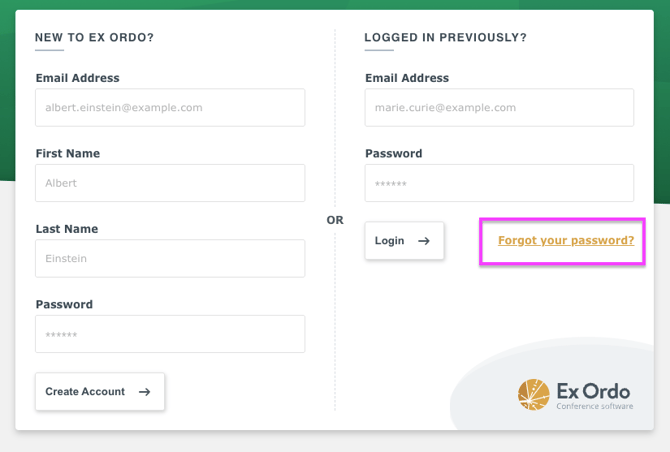
Task: Click the First Name input box
Action: (x=170, y=183)
